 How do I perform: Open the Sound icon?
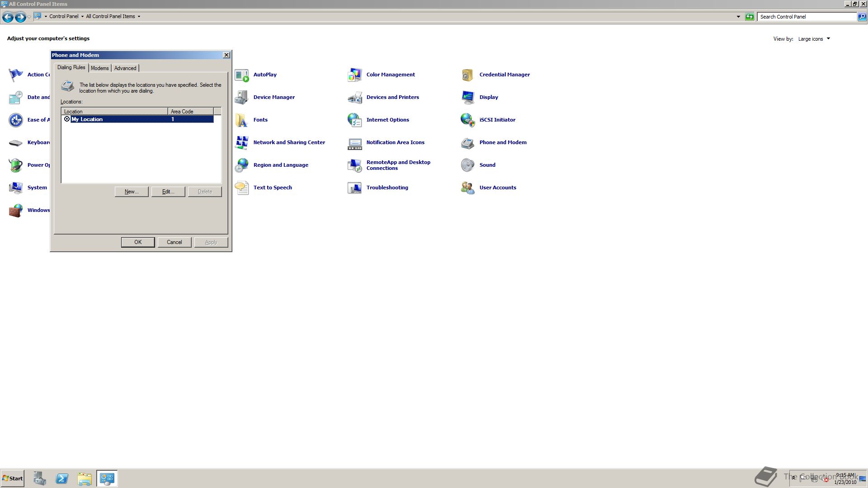468,165
